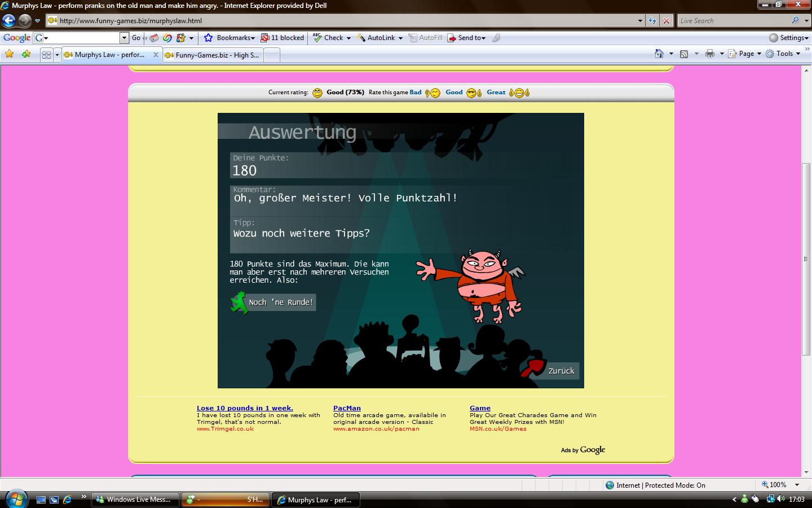Click the Add to Favorites icon

point(26,54)
